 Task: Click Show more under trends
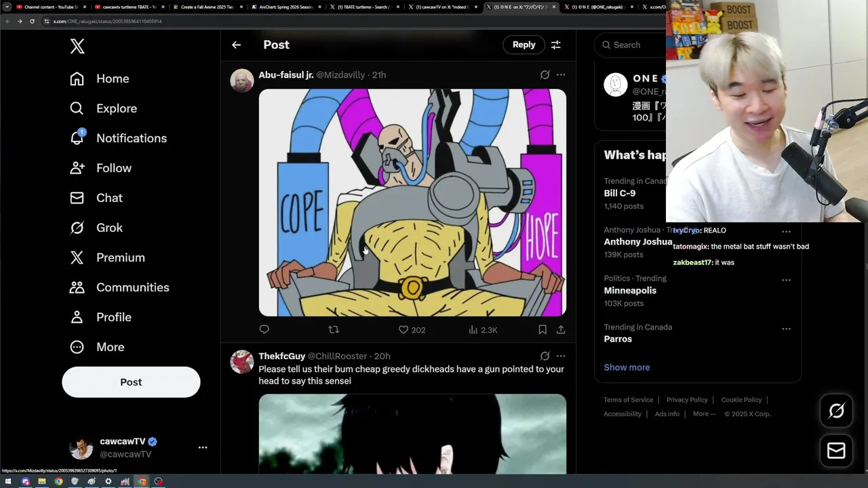(x=627, y=367)
